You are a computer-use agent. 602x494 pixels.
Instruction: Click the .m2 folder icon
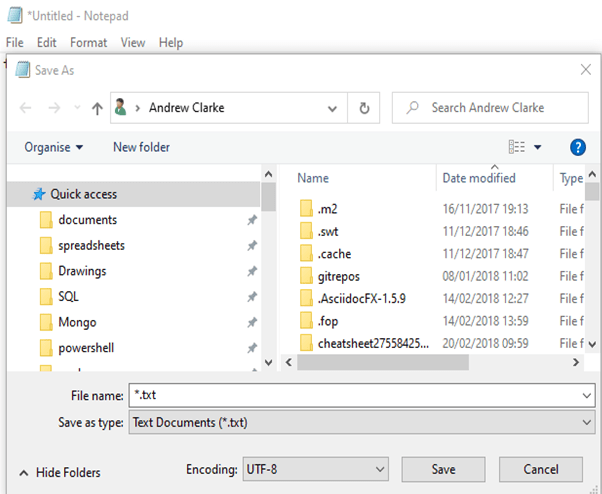pyautogui.click(x=306, y=209)
